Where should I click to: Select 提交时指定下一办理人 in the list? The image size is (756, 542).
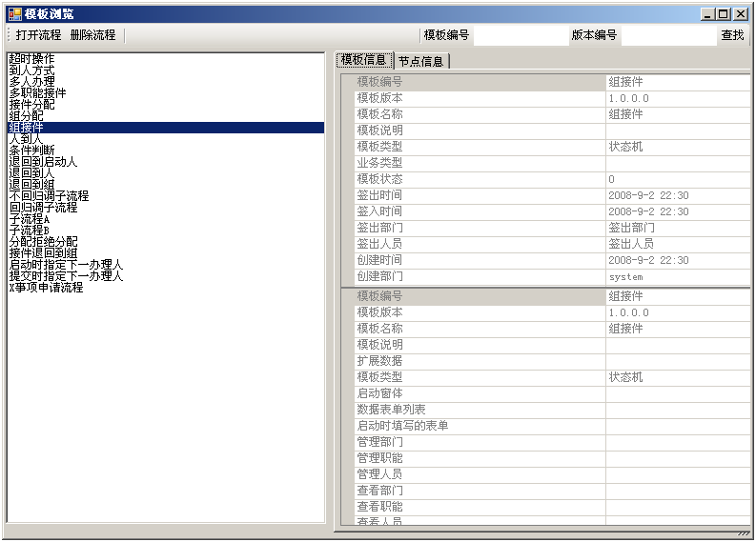[x=66, y=276]
